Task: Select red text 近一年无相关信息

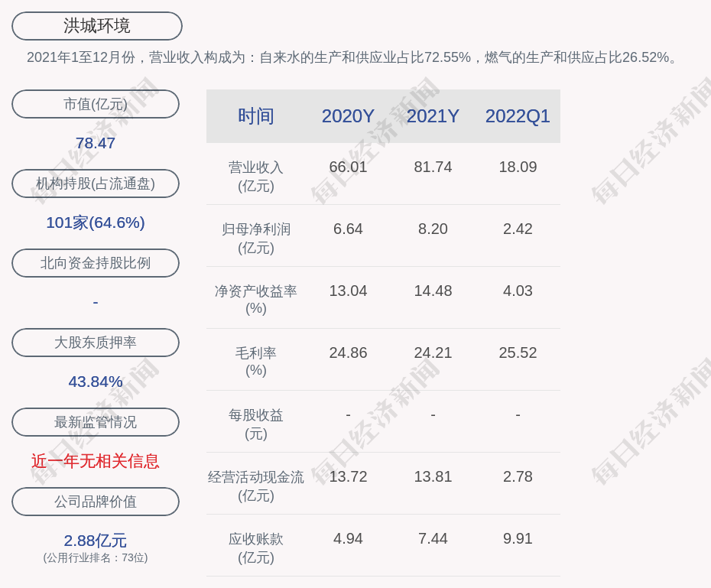Action: point(96,461)
